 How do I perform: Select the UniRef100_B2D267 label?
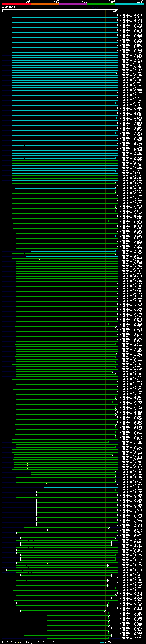(131, 72)
